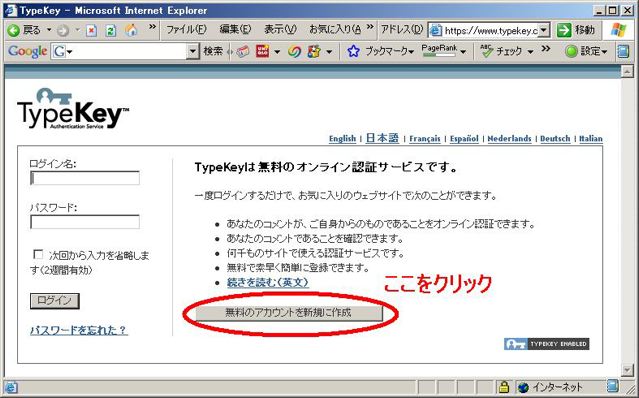Viewport: 639px width, 398px height.
Task: Click the red UNIQLO toolbar icon
Action: [262, 51]
